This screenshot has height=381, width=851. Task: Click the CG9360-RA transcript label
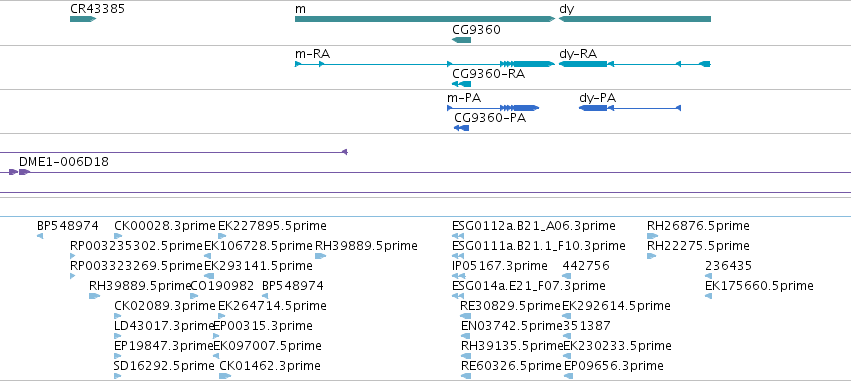pyautogui.click(x=488, y=74)
